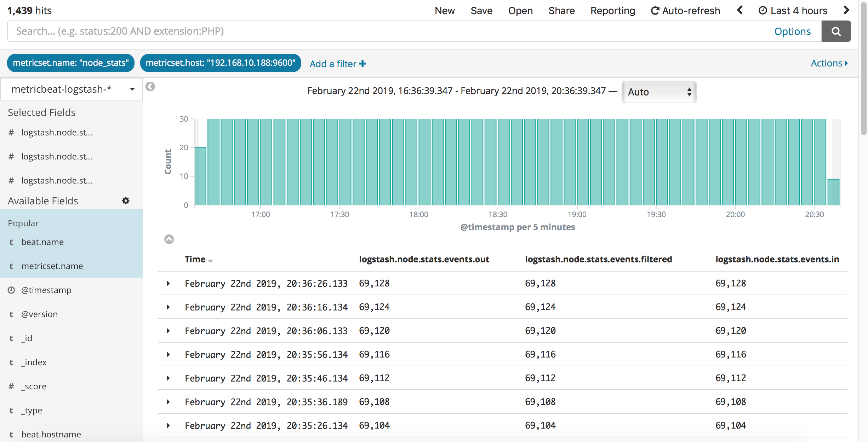Image resolution: width=868 pixels, height=442 pixels.
Task: Click the Selected Fields heading
Action: tap(42, 112)
